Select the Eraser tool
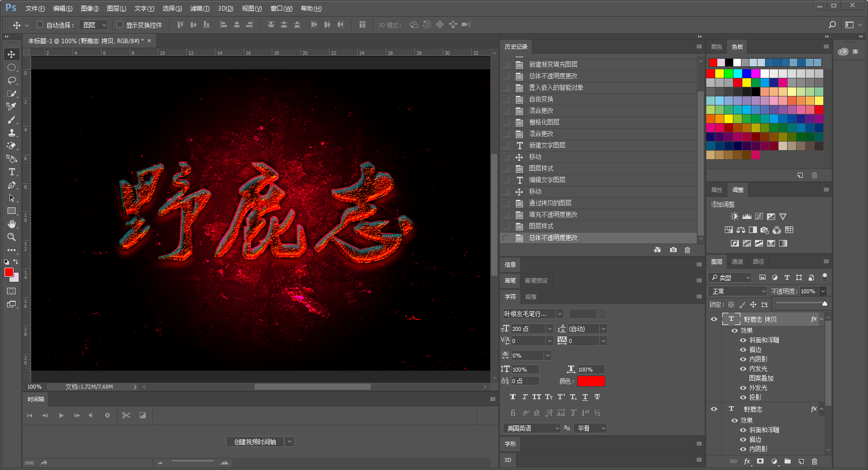Screen dimensions: 868x470 click(12, 146)
